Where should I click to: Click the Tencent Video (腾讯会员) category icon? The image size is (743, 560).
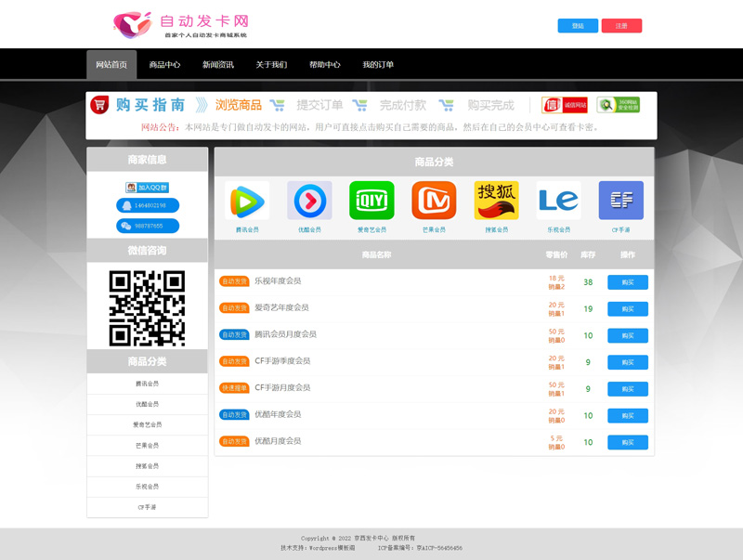tap(247, 200)
